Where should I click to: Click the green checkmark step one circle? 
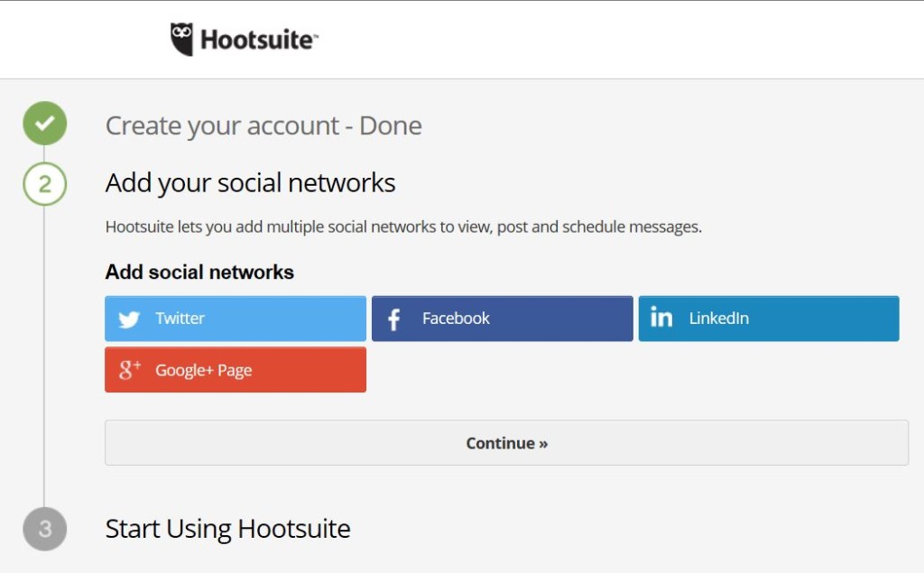pos(45,124)
